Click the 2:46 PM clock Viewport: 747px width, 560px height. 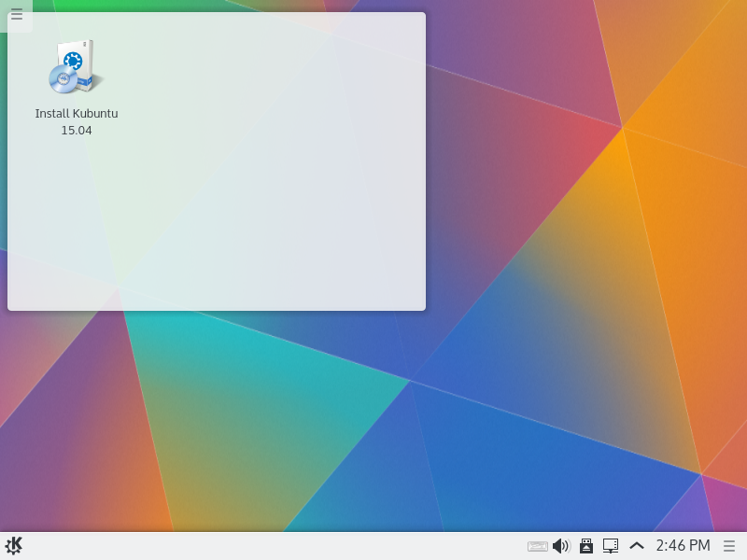[683, 546]
